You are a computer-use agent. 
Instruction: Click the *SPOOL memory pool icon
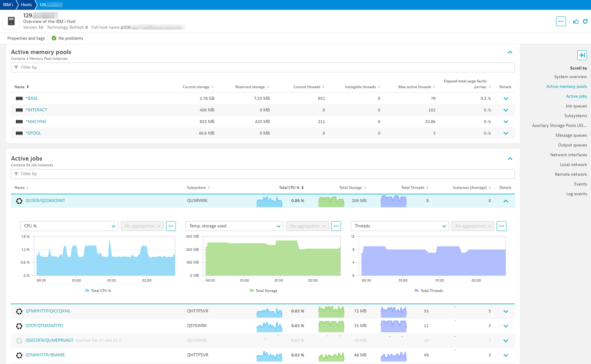point(19,133)
